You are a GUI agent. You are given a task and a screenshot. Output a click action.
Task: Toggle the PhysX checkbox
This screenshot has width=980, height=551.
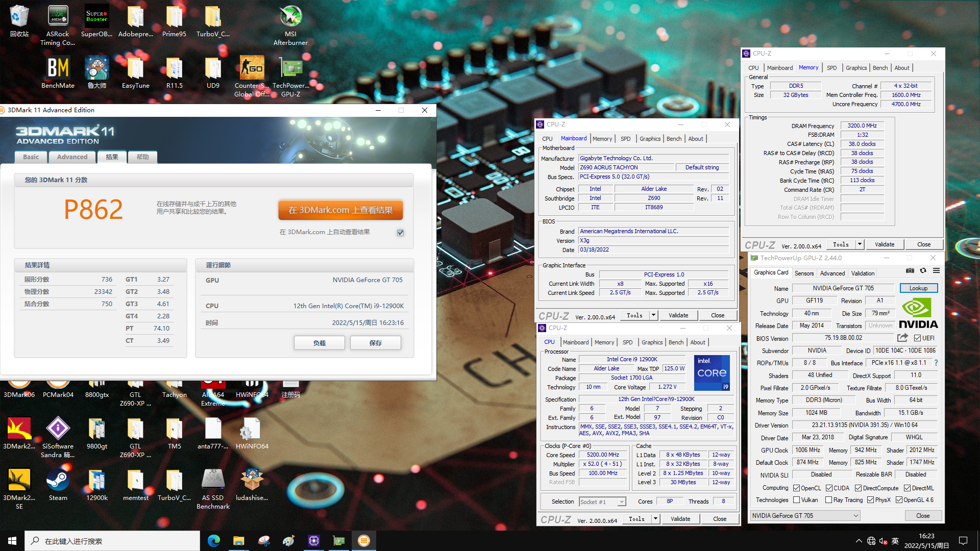pos(871,500)
